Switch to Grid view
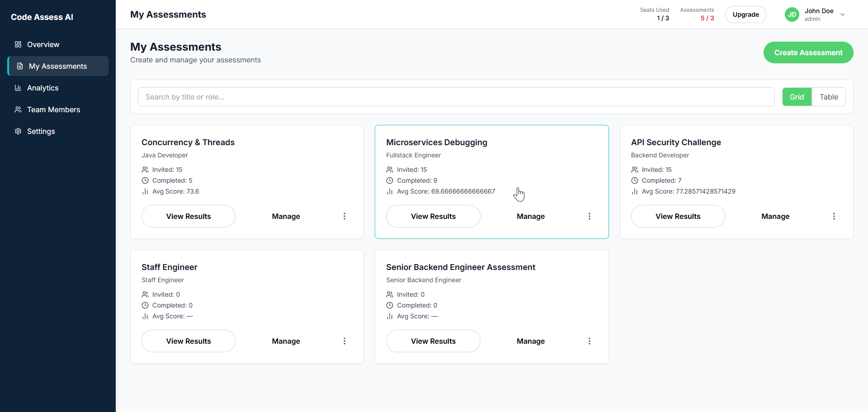 (797, 96)
